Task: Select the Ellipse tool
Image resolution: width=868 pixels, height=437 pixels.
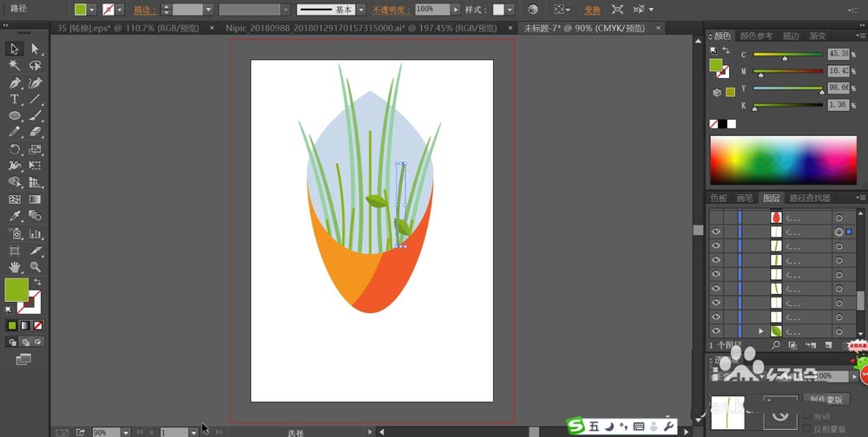Action: pyautogui.click(x=15, y=115)
